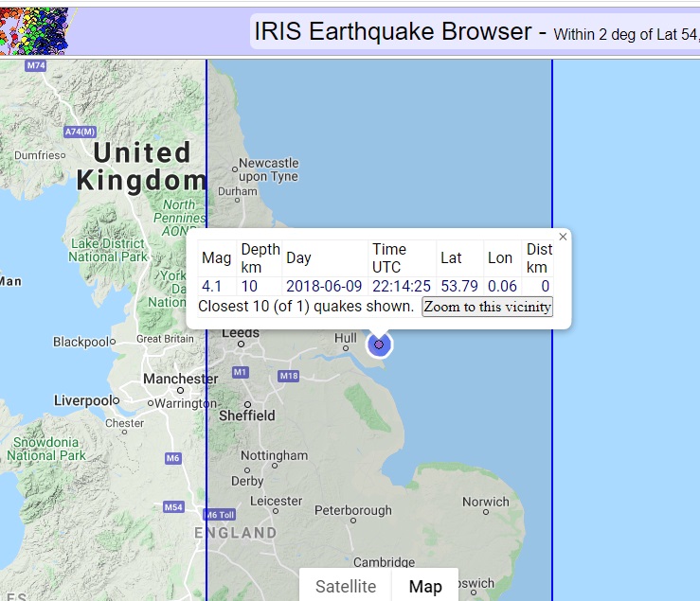Click the Lake District National Park label
700x601 pixels.
click(108, 250)
